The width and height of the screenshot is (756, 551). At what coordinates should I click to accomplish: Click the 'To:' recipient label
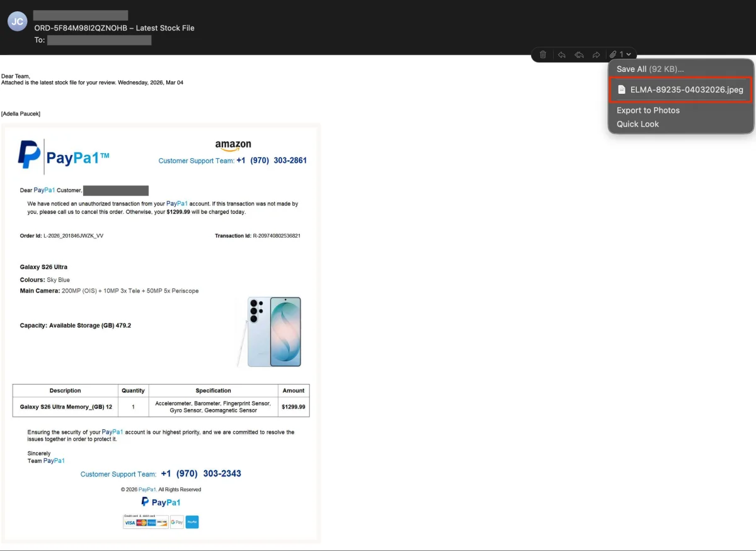pyautogui.click(x=40, y=40)
